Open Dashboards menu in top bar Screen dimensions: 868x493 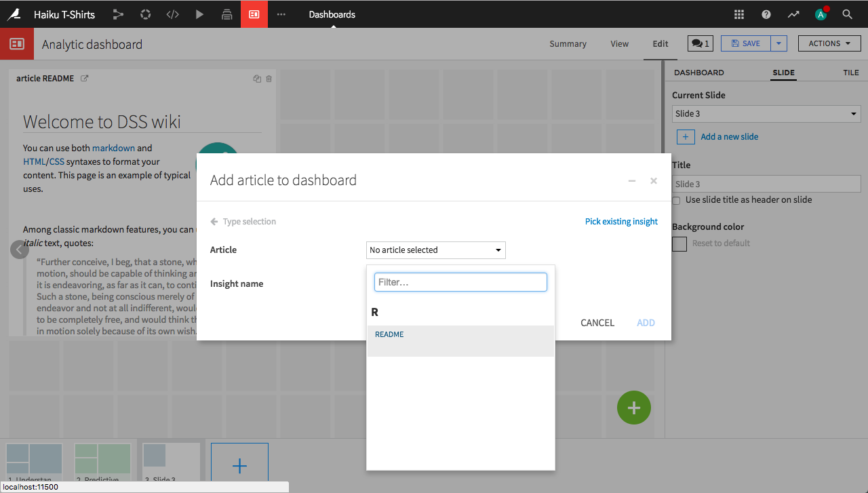coord(332,14)
